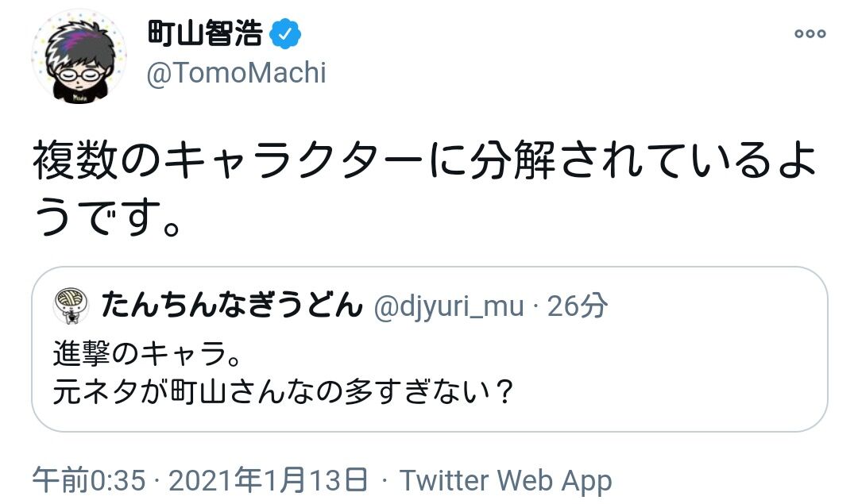Open the Twitter Web App source link

505,480
